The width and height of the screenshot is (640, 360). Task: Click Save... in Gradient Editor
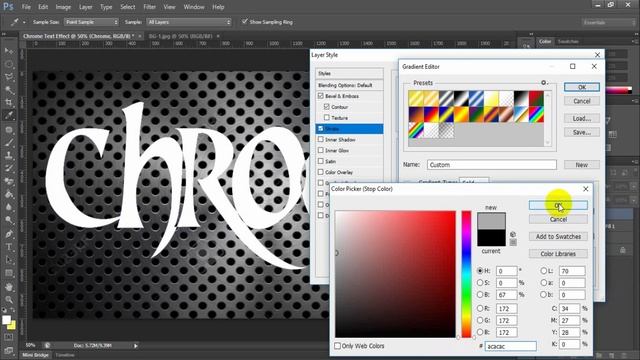[582, 132]
